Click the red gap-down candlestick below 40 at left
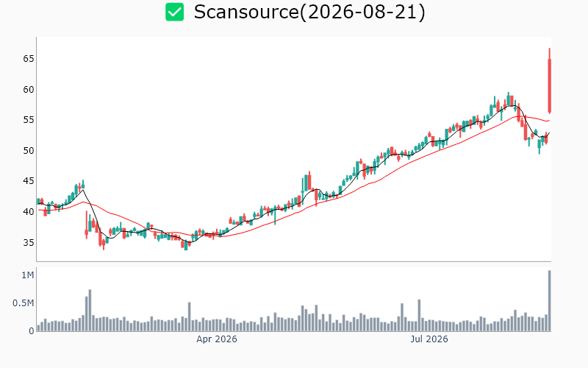This screenshot has width=588, height=368. click(x=87, y=225)
